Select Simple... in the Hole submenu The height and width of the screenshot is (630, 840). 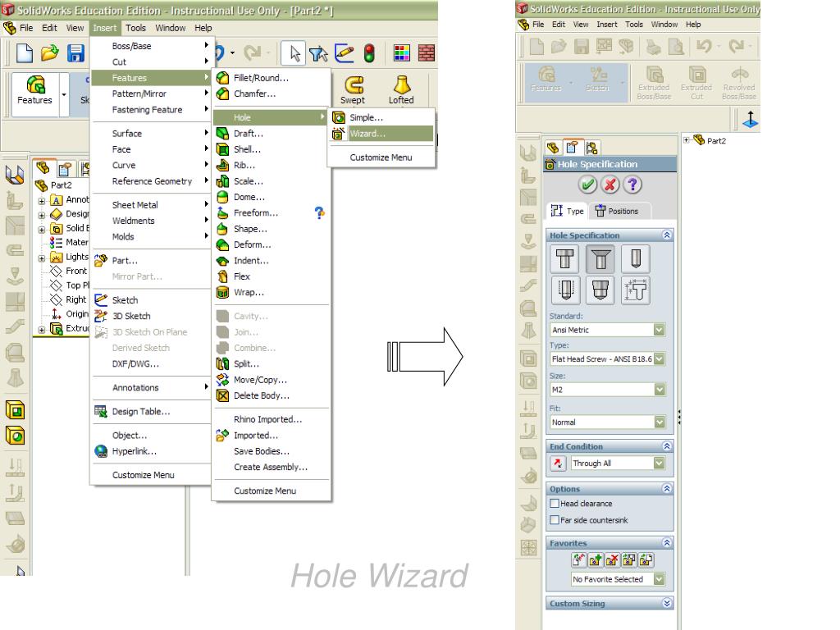381,117
